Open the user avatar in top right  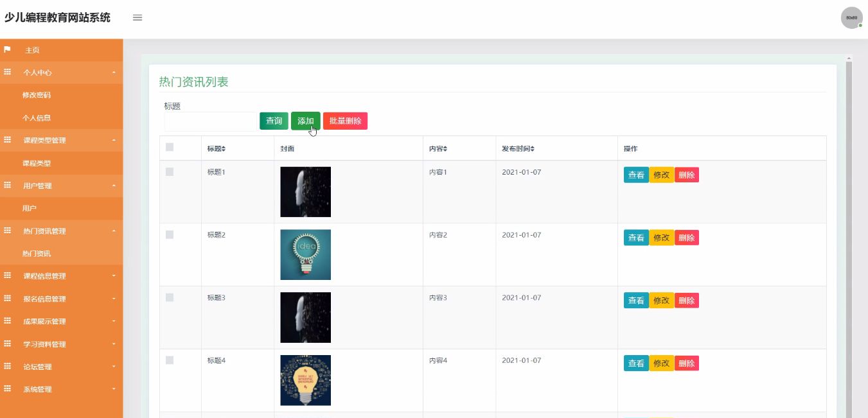[x=851, y=18]
